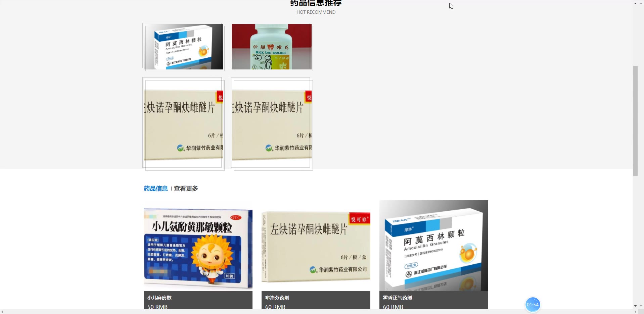Click the scroll up arrow
This screenshot has height=314, width=644.
[635, 3]
